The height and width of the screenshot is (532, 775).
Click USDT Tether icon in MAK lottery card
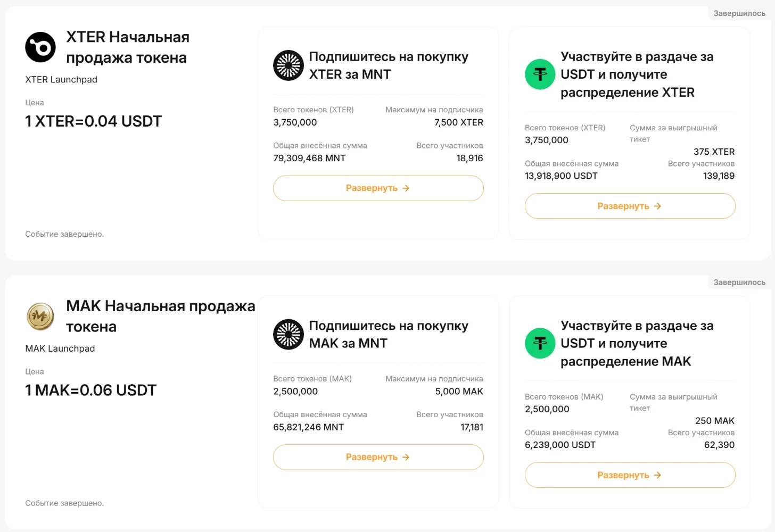click(x=540, y=343)
